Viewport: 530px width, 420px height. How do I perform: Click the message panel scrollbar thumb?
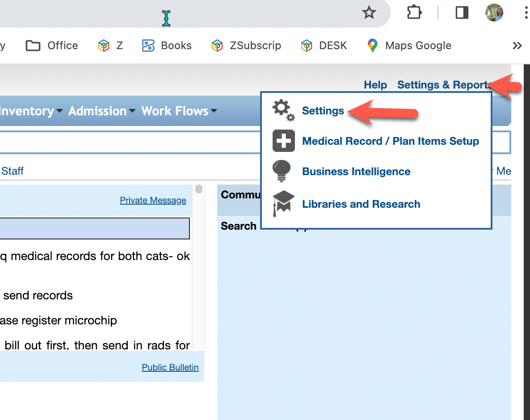(x=199, y=189)
